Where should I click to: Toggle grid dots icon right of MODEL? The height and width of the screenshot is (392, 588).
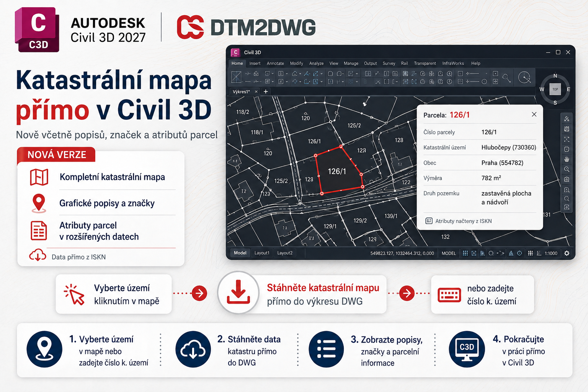pyautogui.click(x=465, y=253)
